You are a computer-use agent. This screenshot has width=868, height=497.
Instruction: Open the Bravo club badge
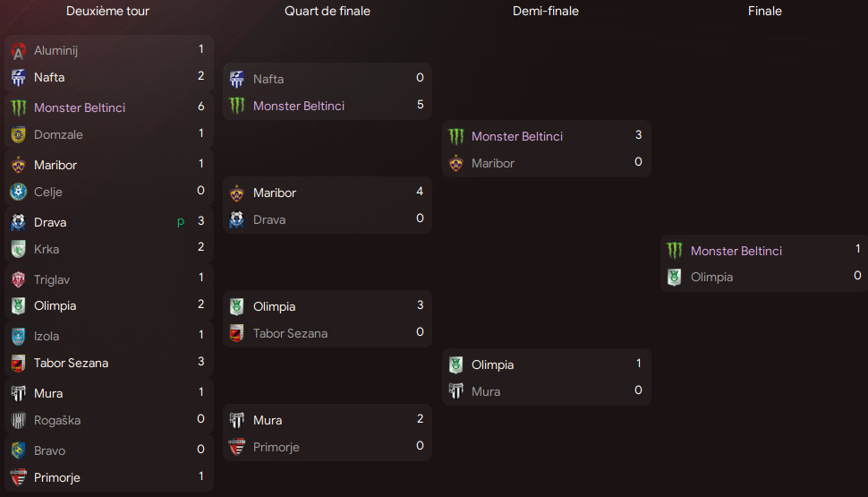(x=18, y=450)
